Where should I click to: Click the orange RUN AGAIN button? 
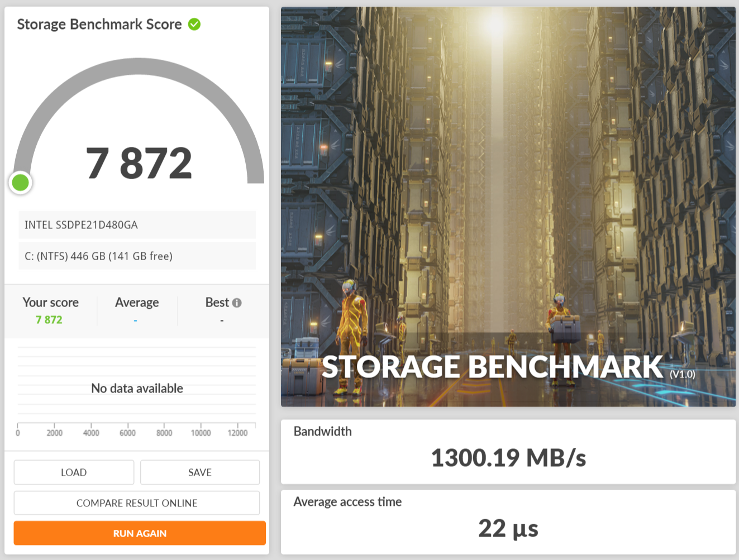[x=140, y=533]
